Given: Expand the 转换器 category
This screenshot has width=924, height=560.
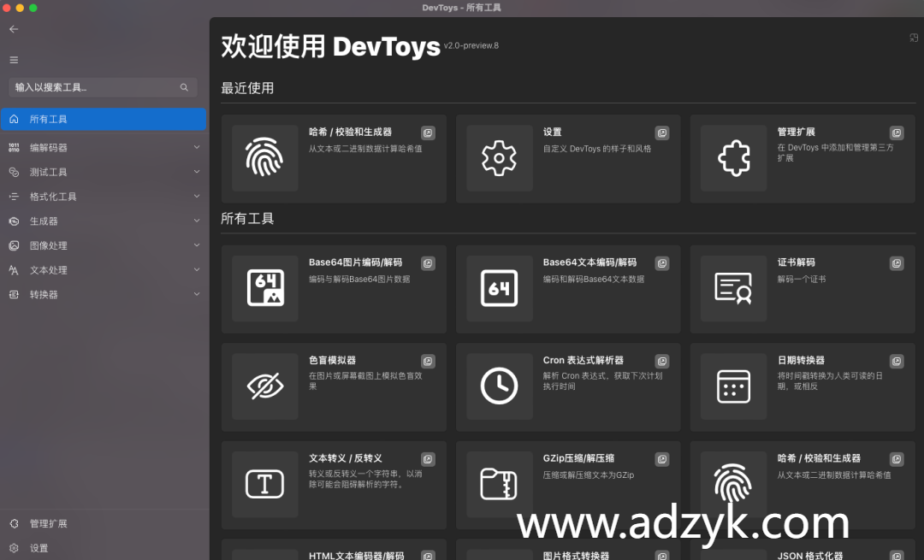Looking at the screenshot, I should [104, 294].
